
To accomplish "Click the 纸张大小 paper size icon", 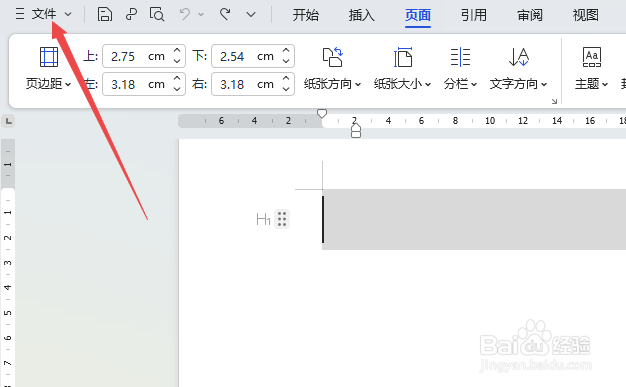I will click(x=403, y=57).
